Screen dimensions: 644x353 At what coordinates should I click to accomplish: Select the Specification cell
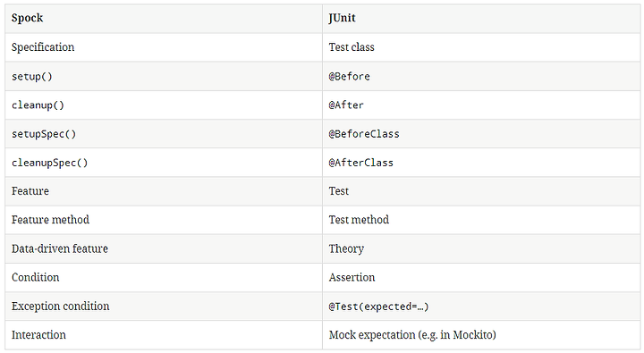coord(164,47)
